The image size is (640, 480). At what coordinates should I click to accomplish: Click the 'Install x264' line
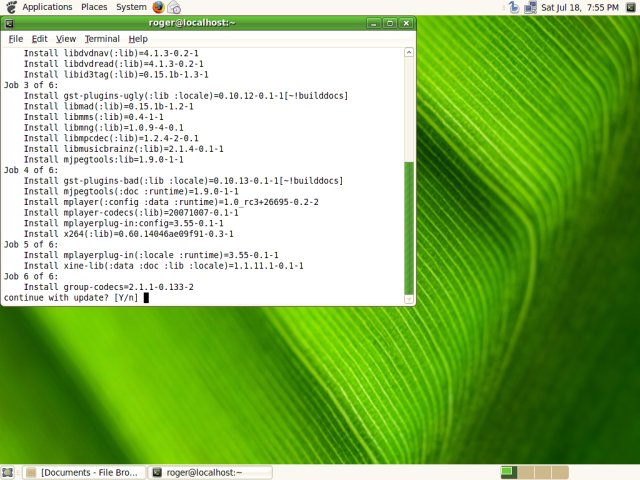pos(129,233)
